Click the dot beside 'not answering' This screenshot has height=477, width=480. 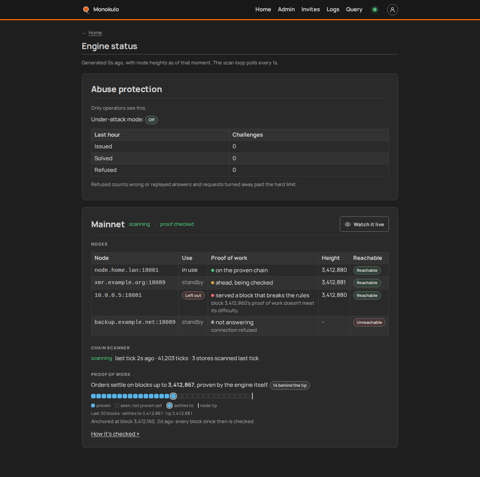click(212, 322)
